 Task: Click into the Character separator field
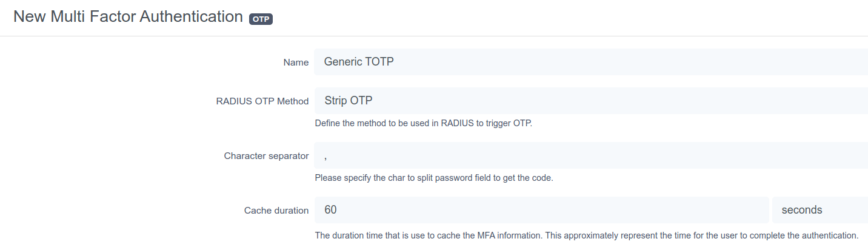591,155
